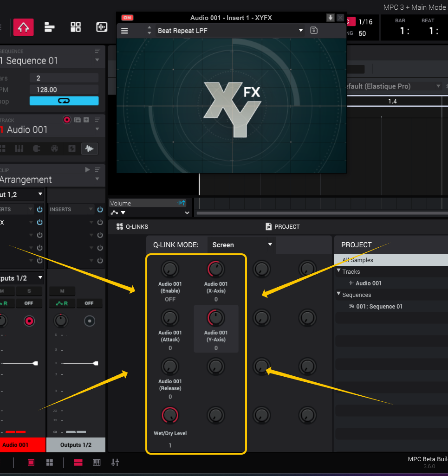Toggle the Outputs 1/2 INSERTS power button
This screenshot has width=448, height=476.
click(x=100, y=209)
